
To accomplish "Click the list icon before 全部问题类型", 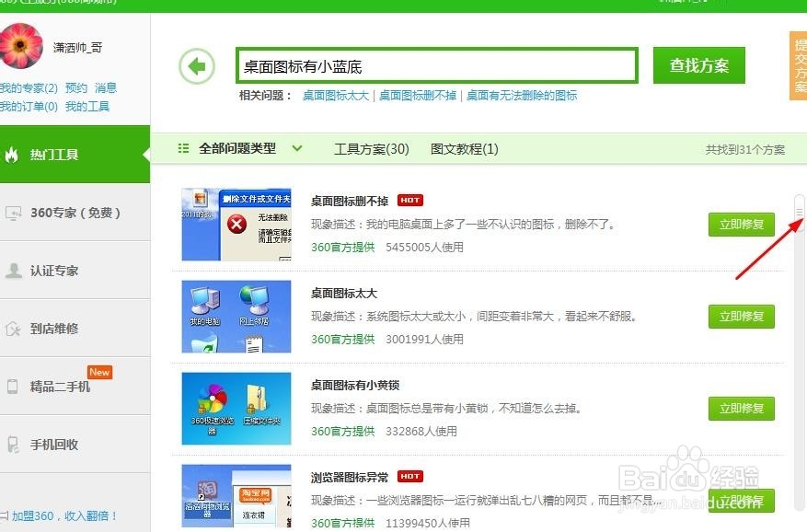I will pos(183,148).
